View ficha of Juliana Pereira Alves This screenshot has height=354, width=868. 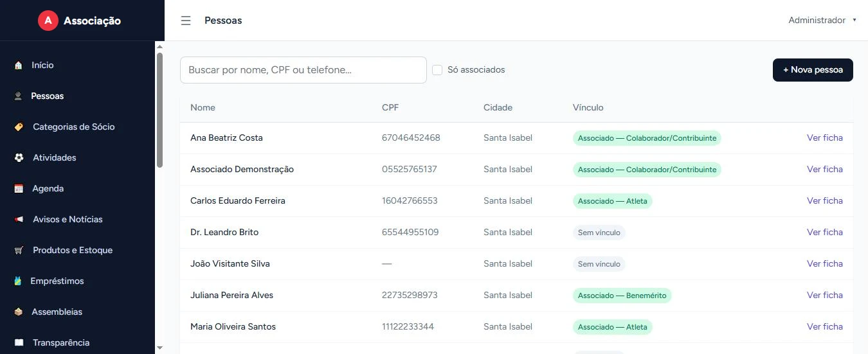coord(825,296)
